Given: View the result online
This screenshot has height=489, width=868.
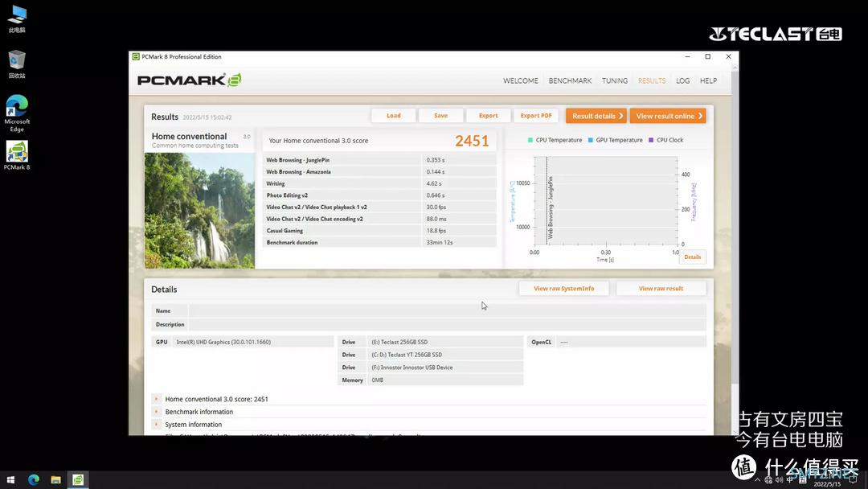Looking at the screenshot, I should click(x=668, y=116).
